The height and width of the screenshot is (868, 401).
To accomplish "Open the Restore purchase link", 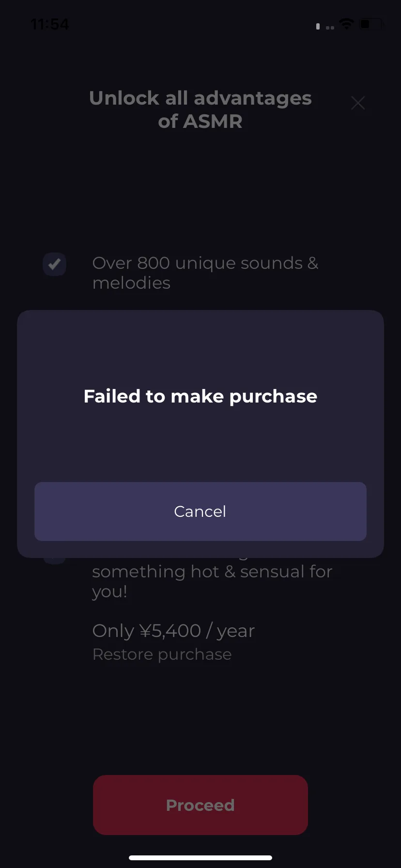I will [x=162, y=654].
